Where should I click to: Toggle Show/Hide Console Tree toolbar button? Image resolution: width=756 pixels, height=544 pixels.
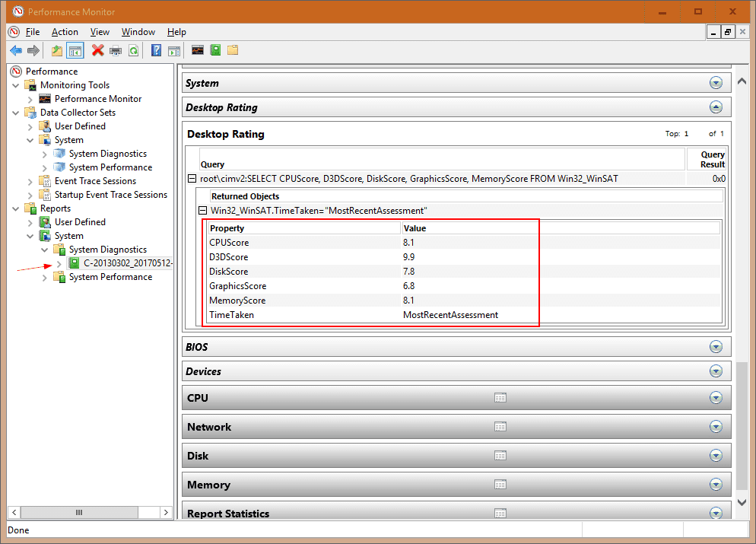point(75,50)
